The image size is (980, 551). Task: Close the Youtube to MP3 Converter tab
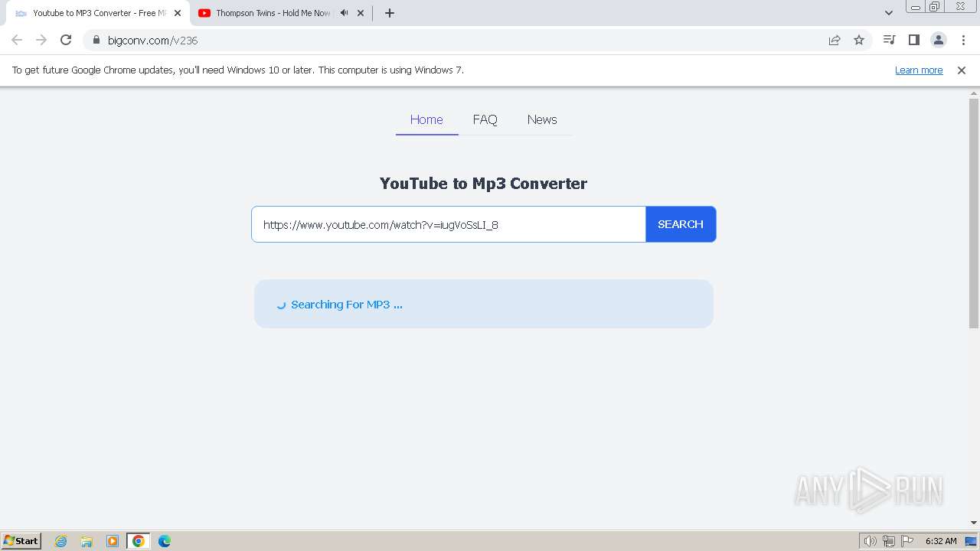[x=178, y=13]
